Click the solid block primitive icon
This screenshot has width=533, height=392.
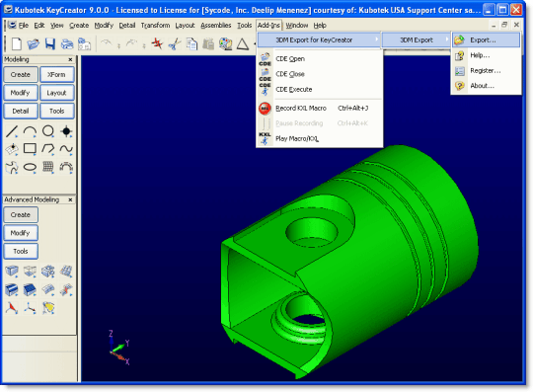tap(12, 272)
